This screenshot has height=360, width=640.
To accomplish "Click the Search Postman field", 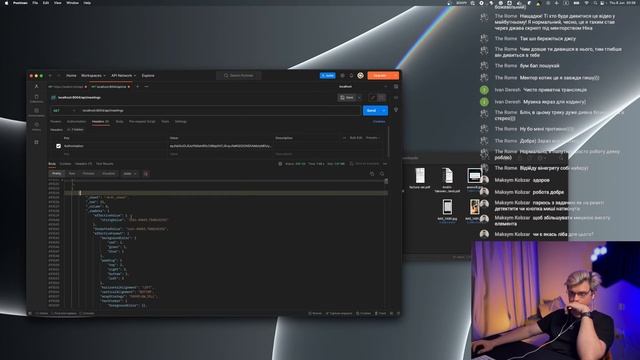I will click(239, 76).
